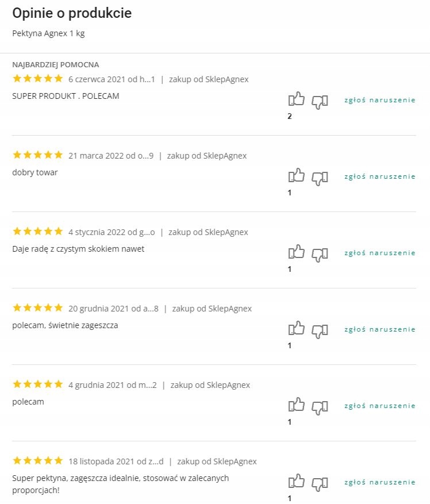This screenshot has width=430, height=504.
Task: Downvote the "polecam, świetnie zagęszcza" review
Action: point(320,330)
